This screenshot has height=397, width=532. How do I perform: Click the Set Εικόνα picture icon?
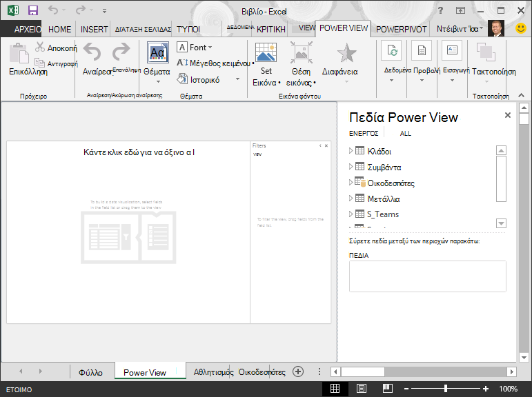point(266,52)
